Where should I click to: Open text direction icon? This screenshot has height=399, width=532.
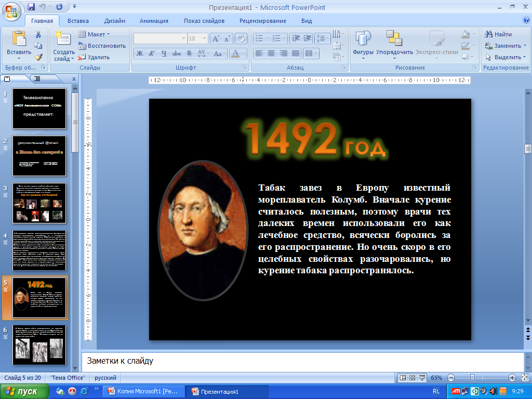338,34
